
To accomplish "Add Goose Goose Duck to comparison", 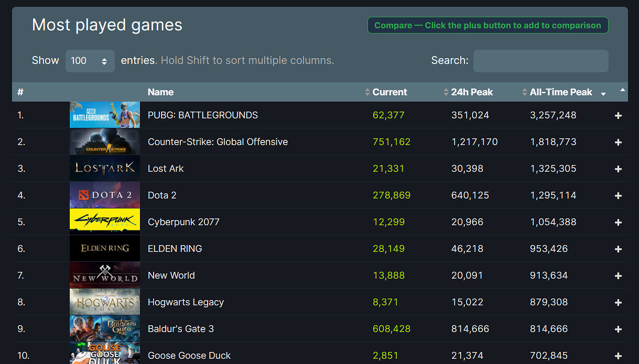I will coord(618,355).
